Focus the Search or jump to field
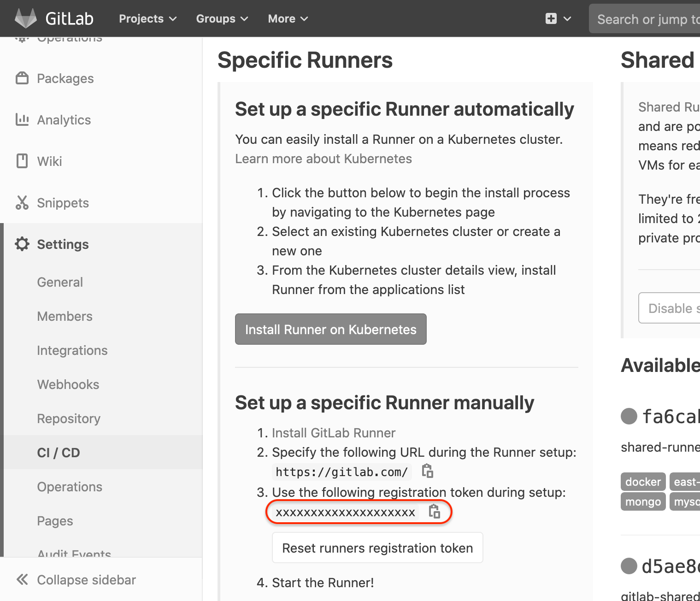Screen dimensions: 700x601 (x=644, y=18)
